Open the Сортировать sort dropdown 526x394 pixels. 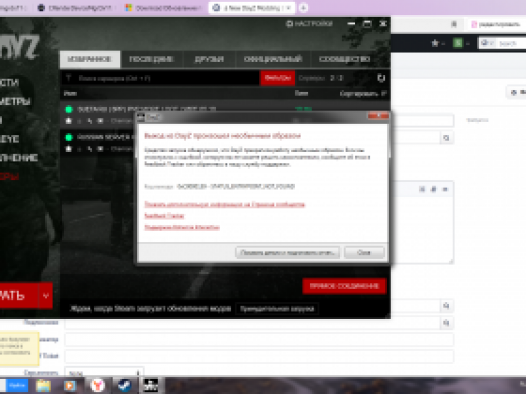pyautogui.click(x=363, y=94)
